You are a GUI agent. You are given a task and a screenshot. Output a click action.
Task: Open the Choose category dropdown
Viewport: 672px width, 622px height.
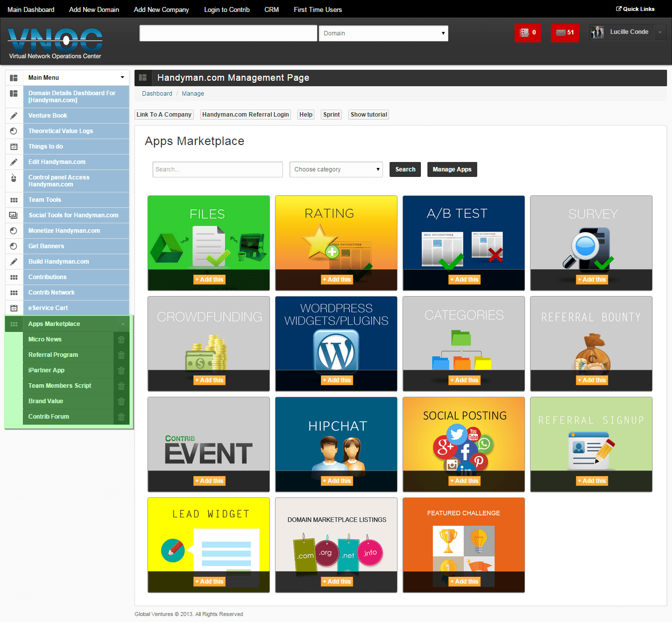point(336,169)
